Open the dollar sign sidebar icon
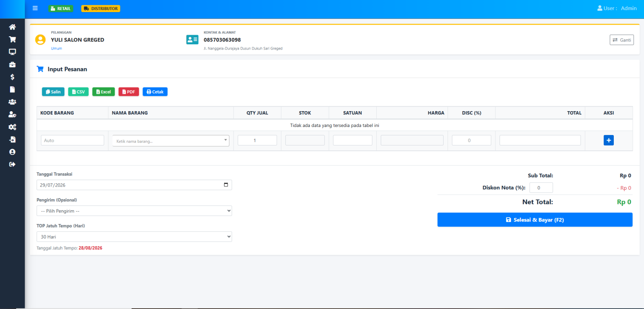The image size is (644, 309). pyautogui.click(x=12, y=77)
